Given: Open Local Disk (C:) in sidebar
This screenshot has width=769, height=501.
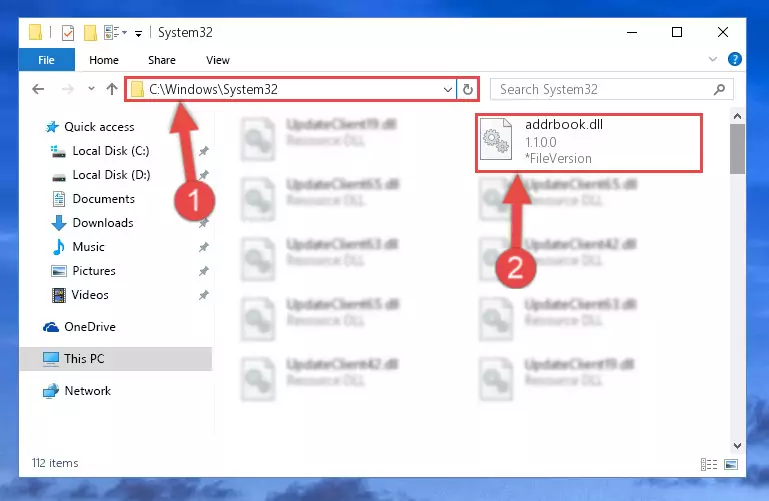Looking at the screenshot, I should (111, 151).
